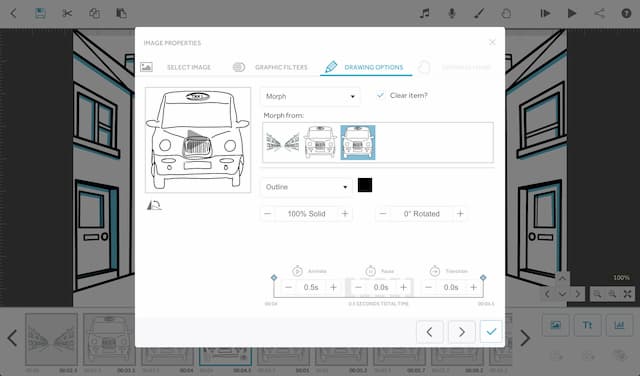Zoom in on the canvas

coord(612,294)
